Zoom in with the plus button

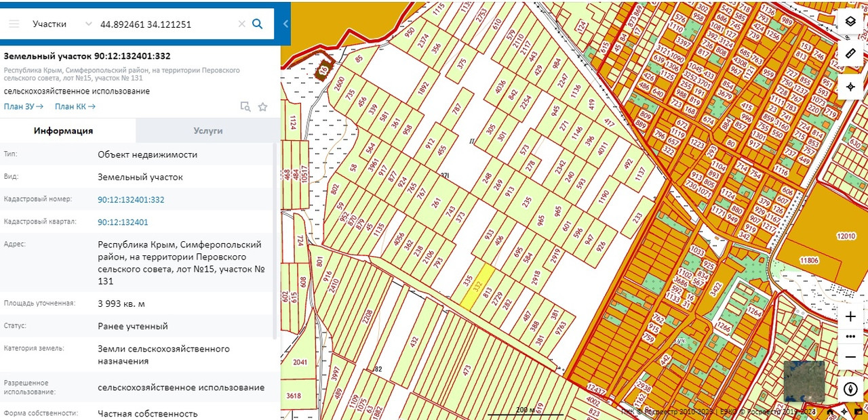pyautogui.click(x=850, y=316)
